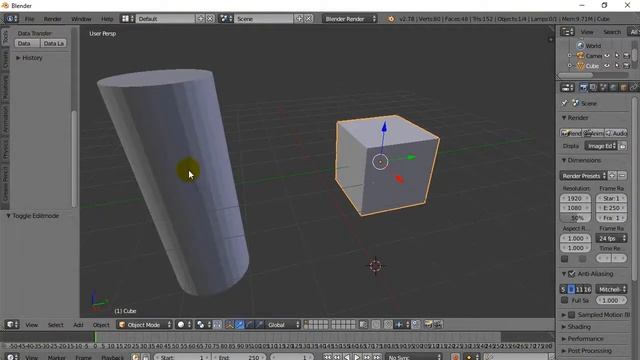The width and height of the screenshot is (640, 360).
Task: Select the rotate manipulator icon
Action: tap(249, 324)
